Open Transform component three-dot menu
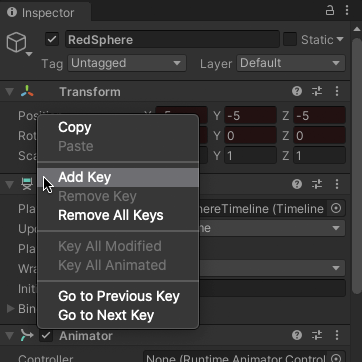 pos(337,91)
